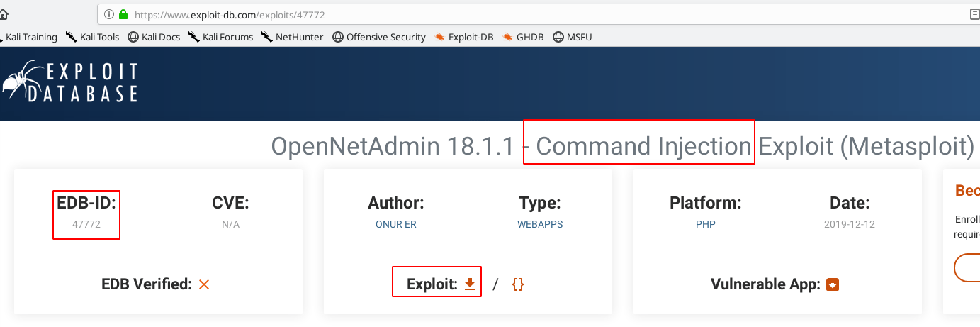
Task: Open the MSFU bookmark
Action: pyautogui.click(x=572, y=37)
